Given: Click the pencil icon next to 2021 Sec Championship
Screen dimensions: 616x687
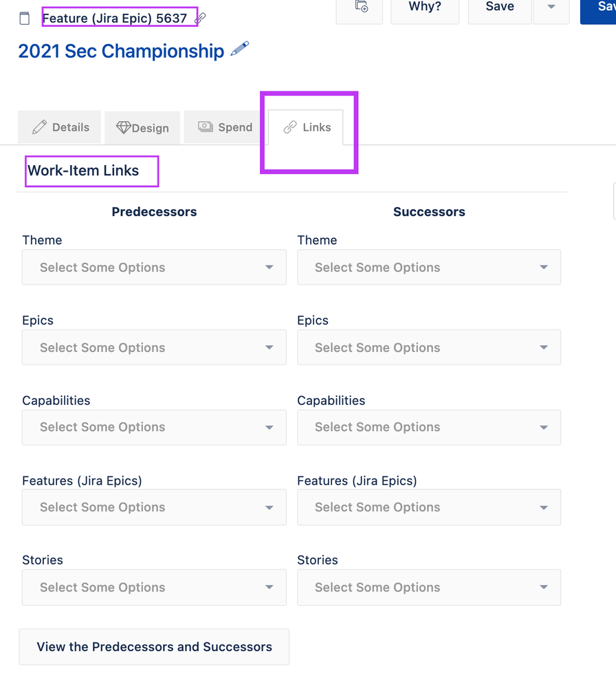Looking at the screenshot, I should [239, 50].
